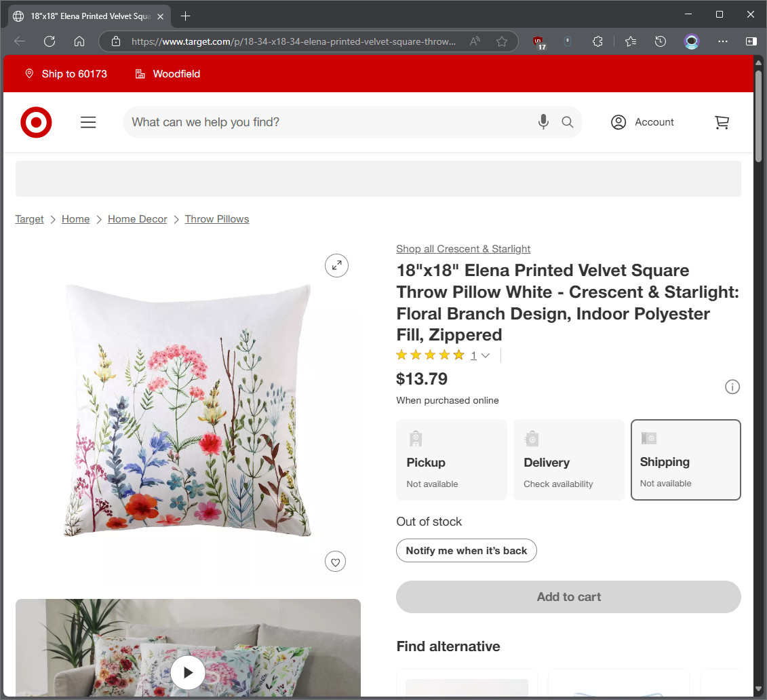767x700 pixels.
Task: Open the hamburger categories menu
Action: coord(88,122)
